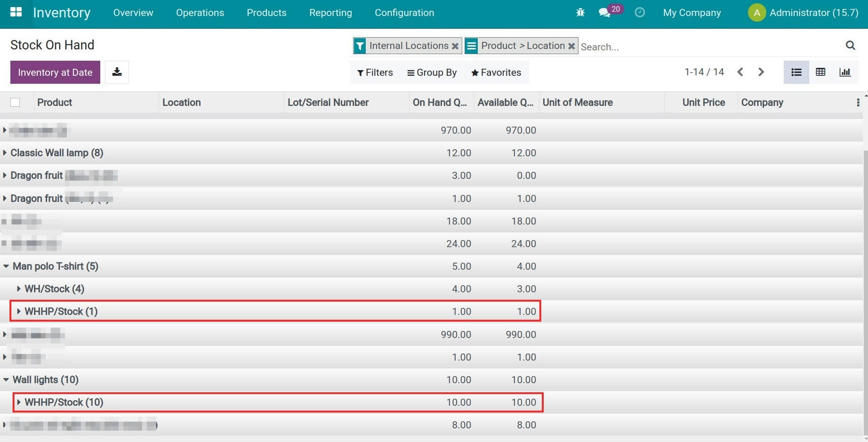Click the Inventory at Date button

pyautogui.click(x=55, y=72)
